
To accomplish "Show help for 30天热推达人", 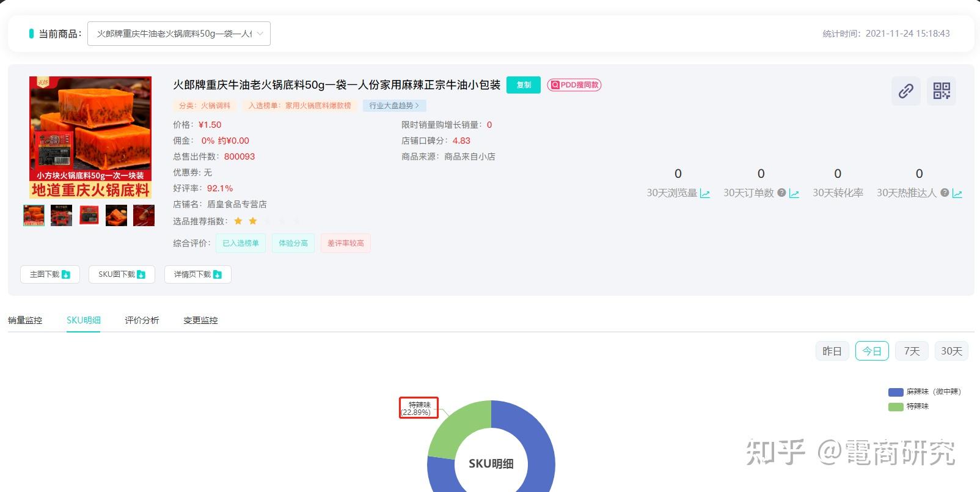I will (x=945, y=193).
